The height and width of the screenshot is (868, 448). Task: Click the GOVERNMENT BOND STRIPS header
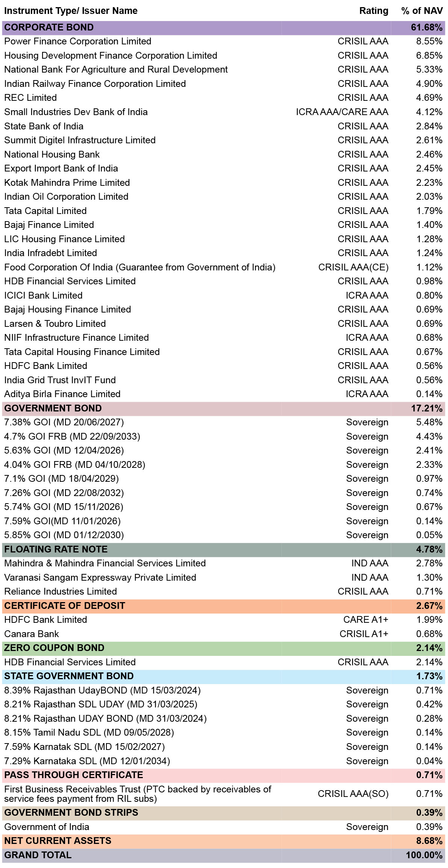pyautogui.click(x=224, y=813)
